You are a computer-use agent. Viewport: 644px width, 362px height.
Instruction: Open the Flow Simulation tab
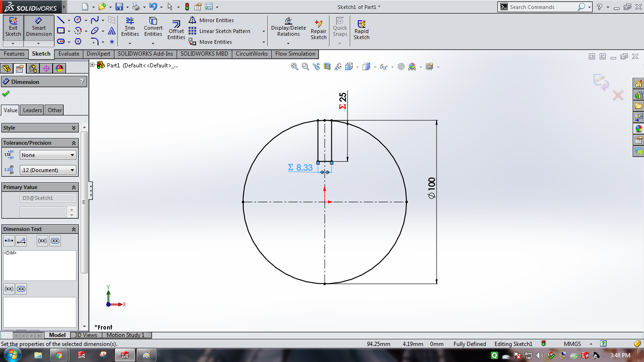coord(295,54)
